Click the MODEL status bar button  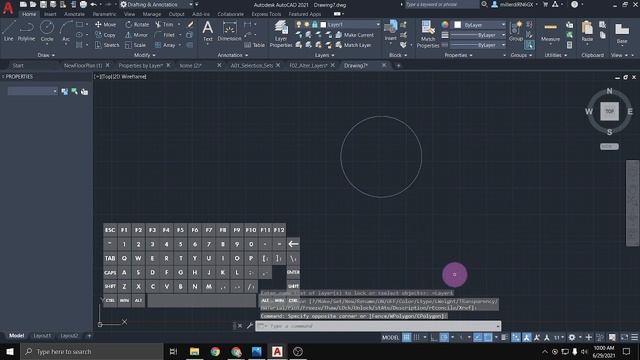click(390, 337)
